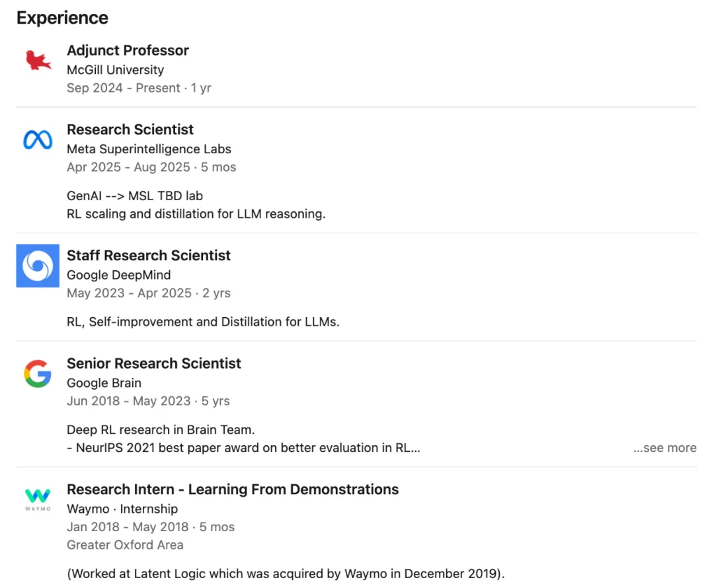
Task: Open the Waymo logo icon
Action: tap(38, 499)
